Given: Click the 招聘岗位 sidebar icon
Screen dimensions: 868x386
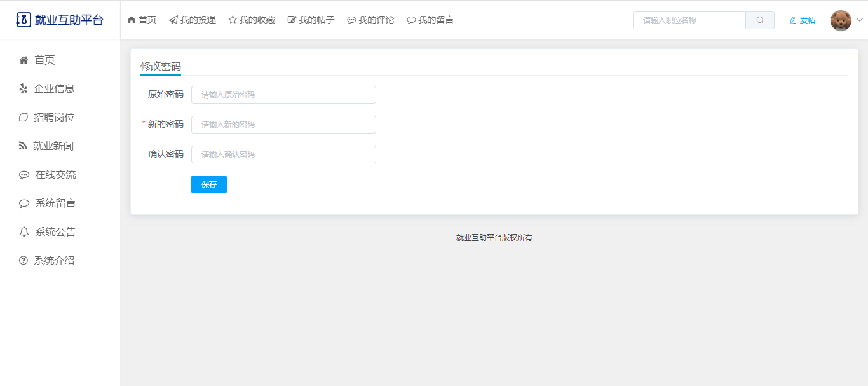Looking at the screenshot, I should [x=24, y=118].
